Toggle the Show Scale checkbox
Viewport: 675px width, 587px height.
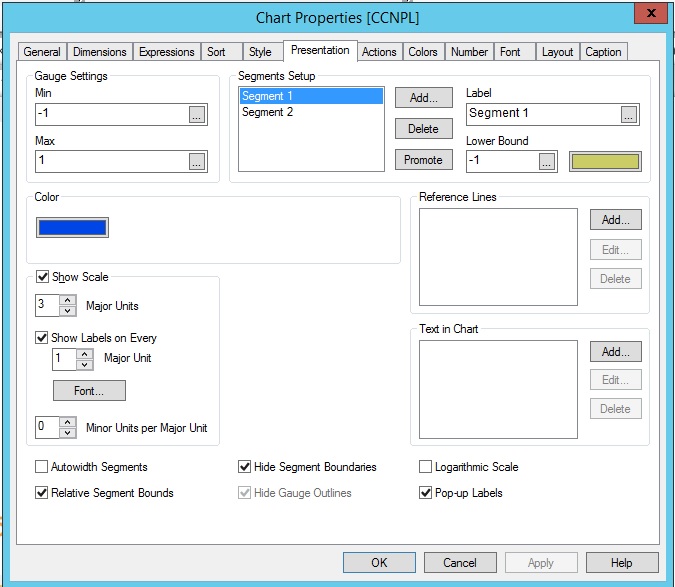pyautogui.click(x=42, y=277)
